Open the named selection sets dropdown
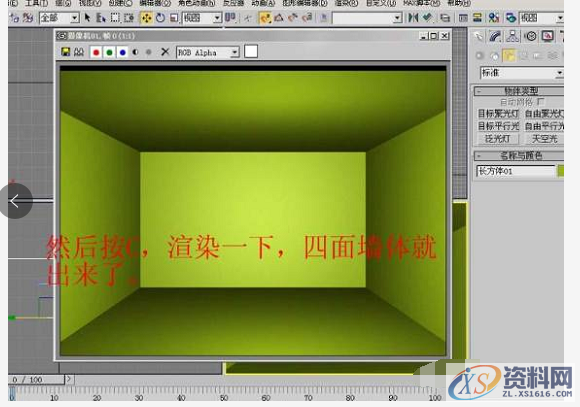The width and height of the screenshot is (580, 407). click(x=367, y=18)
